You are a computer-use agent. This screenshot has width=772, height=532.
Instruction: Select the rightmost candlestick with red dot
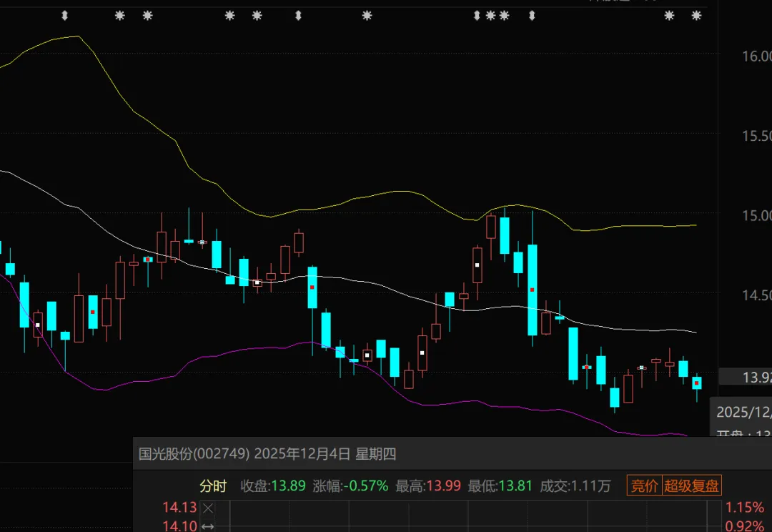(696, 383)
